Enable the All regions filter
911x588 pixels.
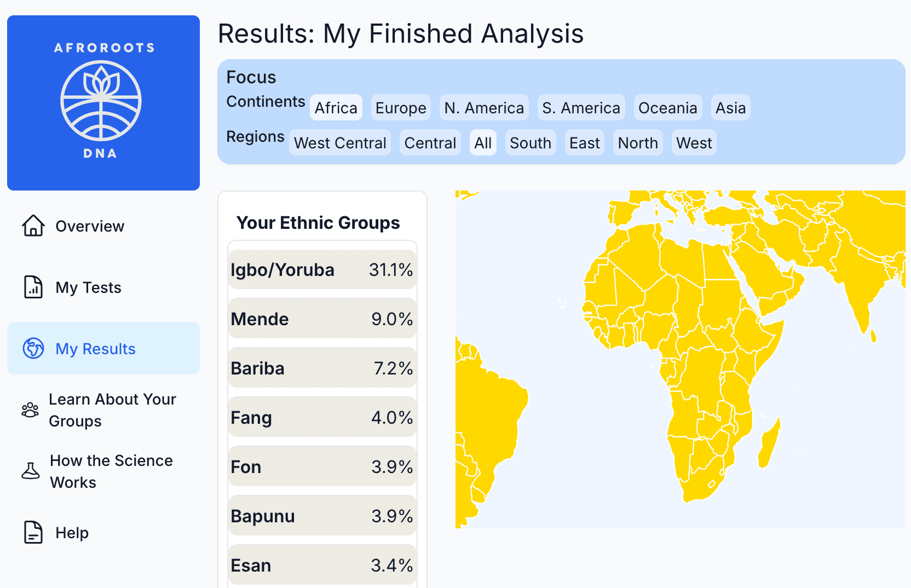(x=483, y=142)
